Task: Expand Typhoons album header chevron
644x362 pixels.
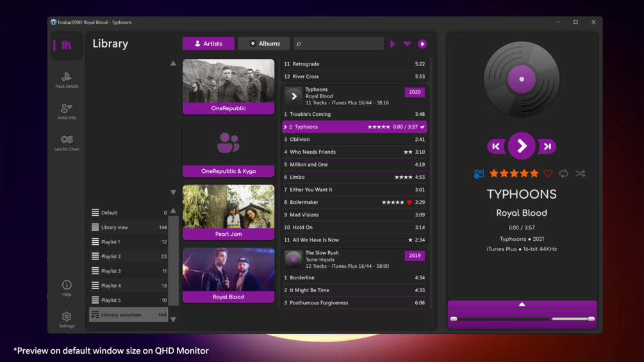Action: coord(293,96)
